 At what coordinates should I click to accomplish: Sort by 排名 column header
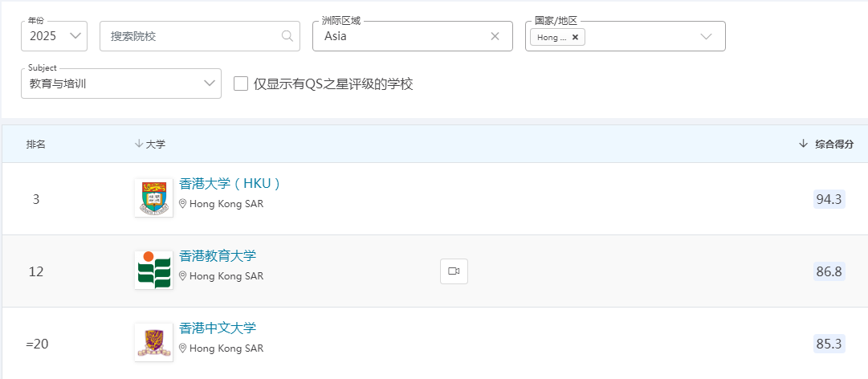36,145
